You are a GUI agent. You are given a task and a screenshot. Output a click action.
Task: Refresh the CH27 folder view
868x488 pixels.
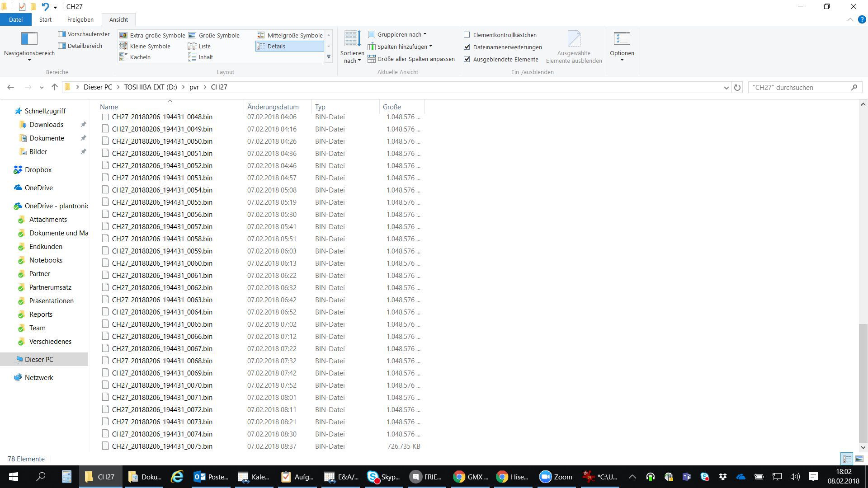(737, 88)
